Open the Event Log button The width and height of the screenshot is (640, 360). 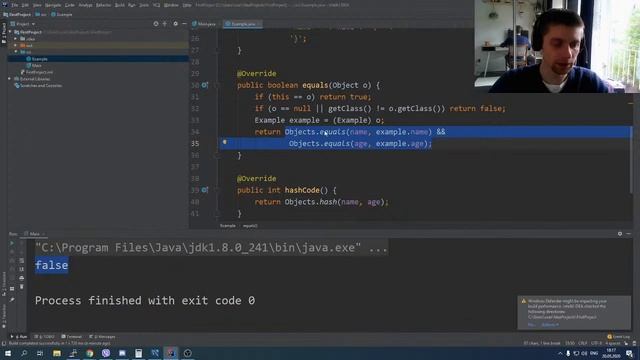(x=619, y=337)
